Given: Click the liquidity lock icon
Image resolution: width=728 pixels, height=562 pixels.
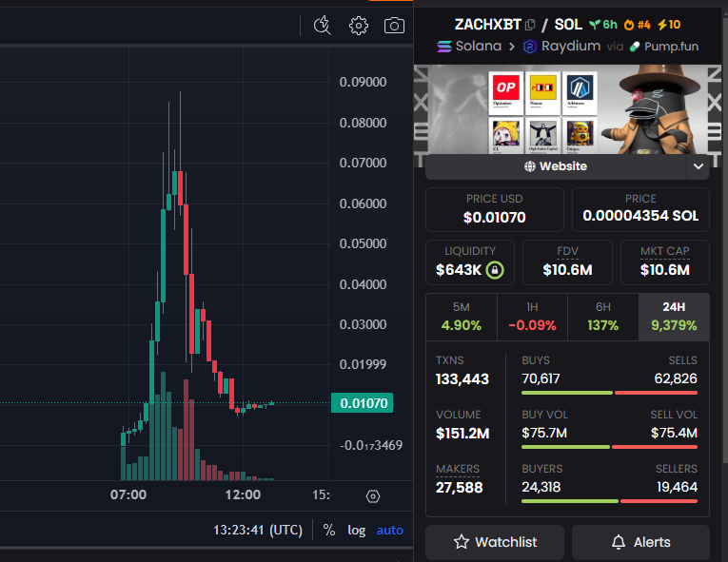Looking at the screenshot, I should coord(495,270).
